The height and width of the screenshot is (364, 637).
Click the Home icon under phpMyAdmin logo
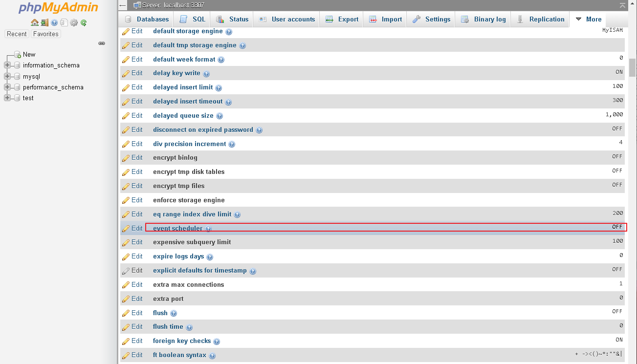[34, 22]
